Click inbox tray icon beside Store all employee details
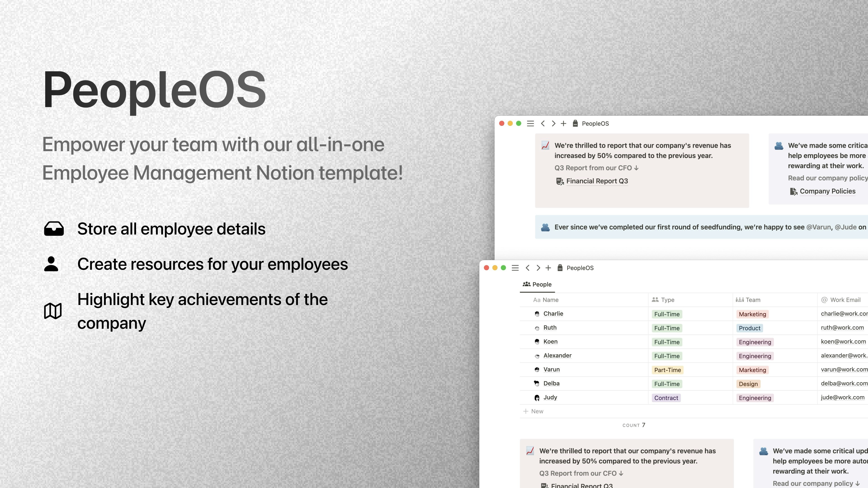The width and height of the screenshot is (868, 488). (x=54, y=229)
